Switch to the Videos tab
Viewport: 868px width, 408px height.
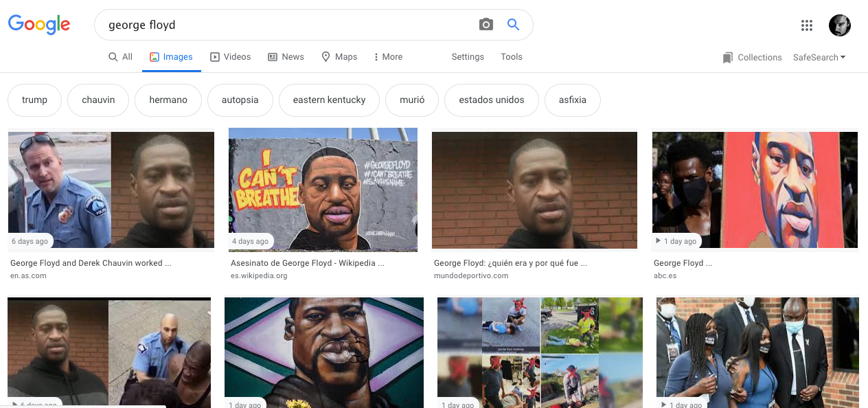tap(230, 57)
